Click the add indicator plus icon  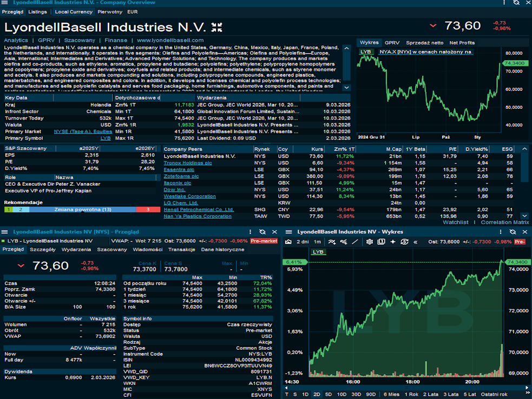tap(392, 242)
